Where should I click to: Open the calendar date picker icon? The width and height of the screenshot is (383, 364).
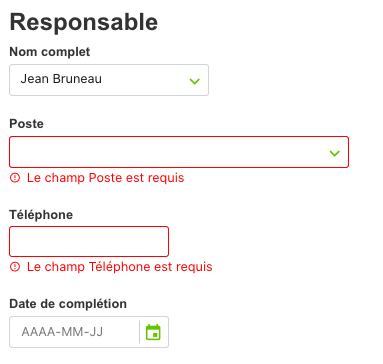153,332
